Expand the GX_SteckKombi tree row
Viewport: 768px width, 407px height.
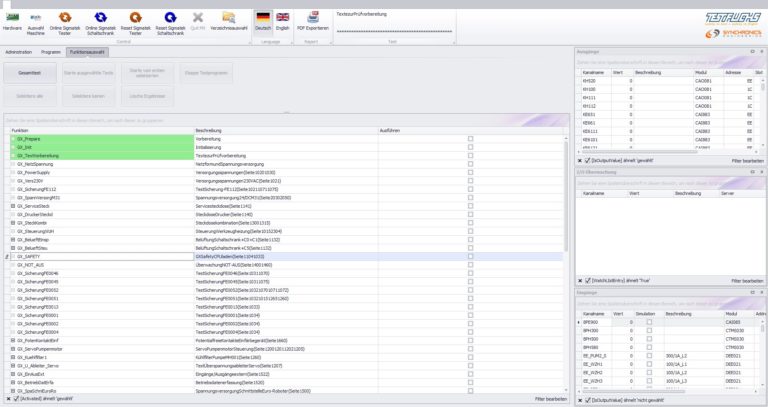point(13,223)
